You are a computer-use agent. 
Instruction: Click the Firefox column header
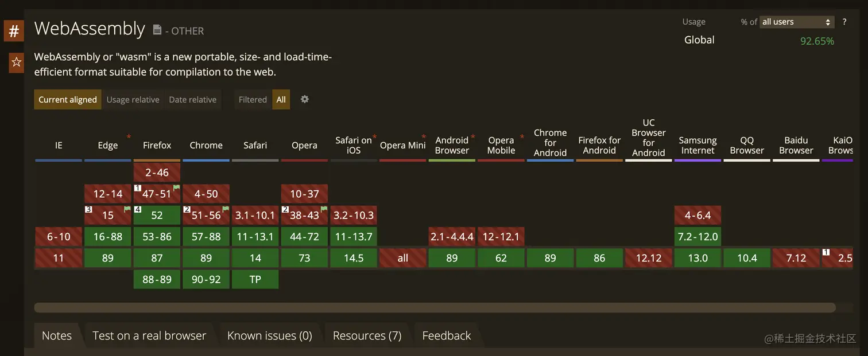(157, 146)
